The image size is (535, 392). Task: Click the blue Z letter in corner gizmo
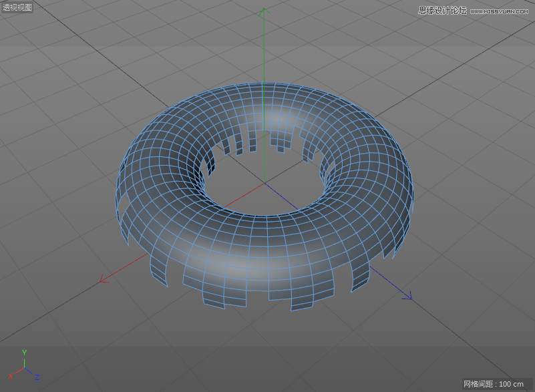click(x=37, y=378)
